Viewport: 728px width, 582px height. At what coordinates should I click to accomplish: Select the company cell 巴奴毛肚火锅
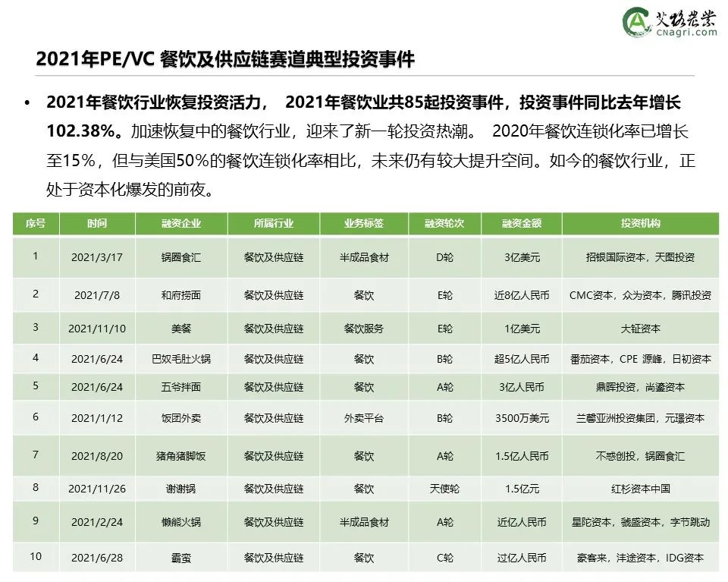click(181, 359)
